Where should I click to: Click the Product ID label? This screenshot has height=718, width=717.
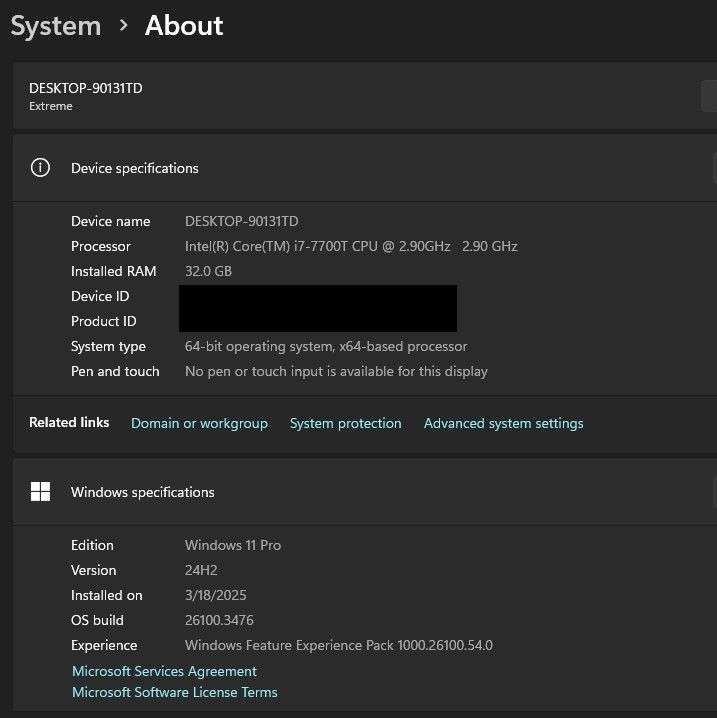104,321
